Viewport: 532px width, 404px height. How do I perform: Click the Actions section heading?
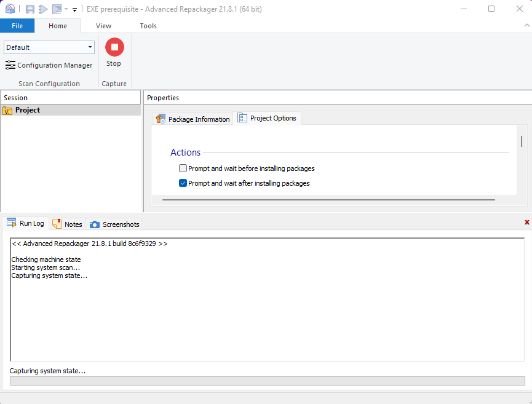(x=185, y=152)
